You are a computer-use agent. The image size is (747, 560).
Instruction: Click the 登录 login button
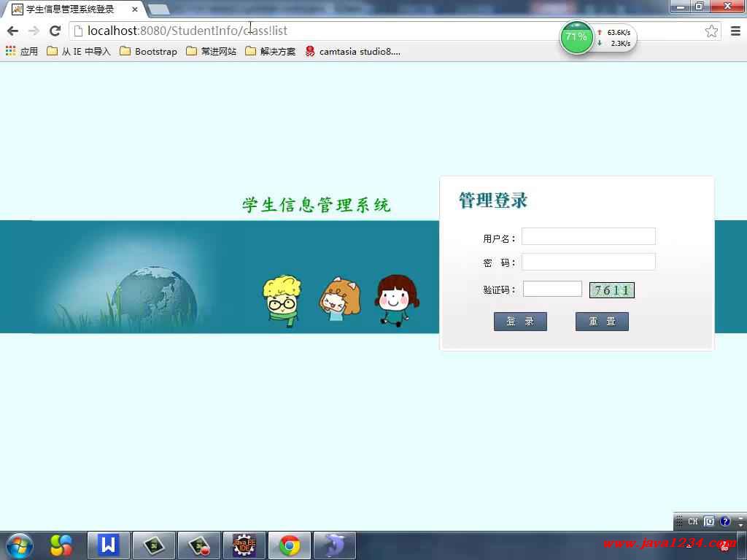pyautogui.click(x=520, y=322)
